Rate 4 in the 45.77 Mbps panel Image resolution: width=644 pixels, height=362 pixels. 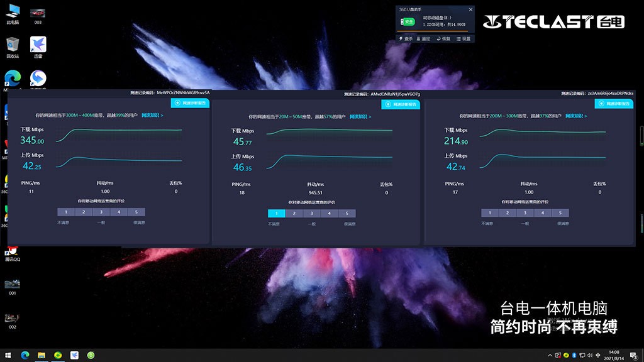pos(330,213)
